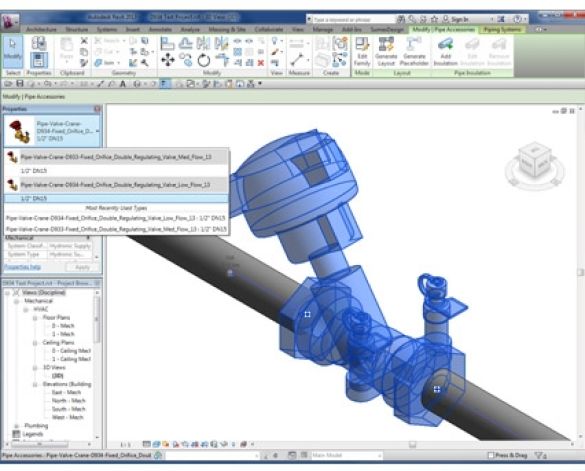Image resolution: width=585 pixels, height=471 pixels.
Task: Click the red Delete X icon
Action: [x=261, y=63]
